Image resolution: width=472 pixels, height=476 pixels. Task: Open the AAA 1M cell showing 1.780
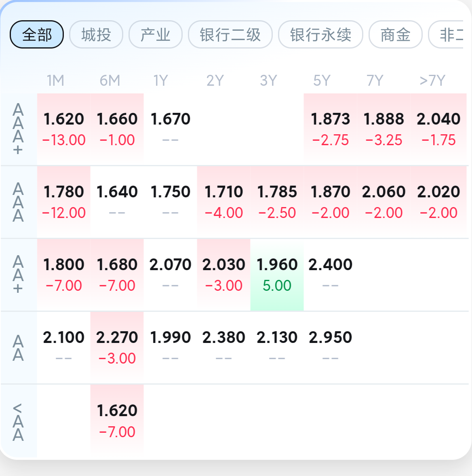pos(64,202)
